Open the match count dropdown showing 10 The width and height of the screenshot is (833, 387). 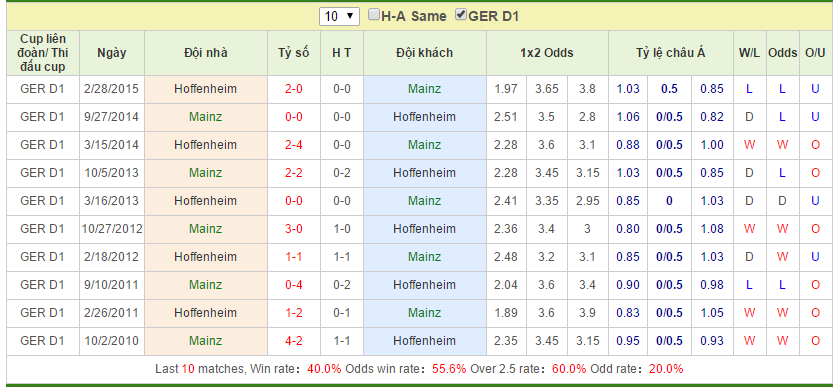(339, 16)
